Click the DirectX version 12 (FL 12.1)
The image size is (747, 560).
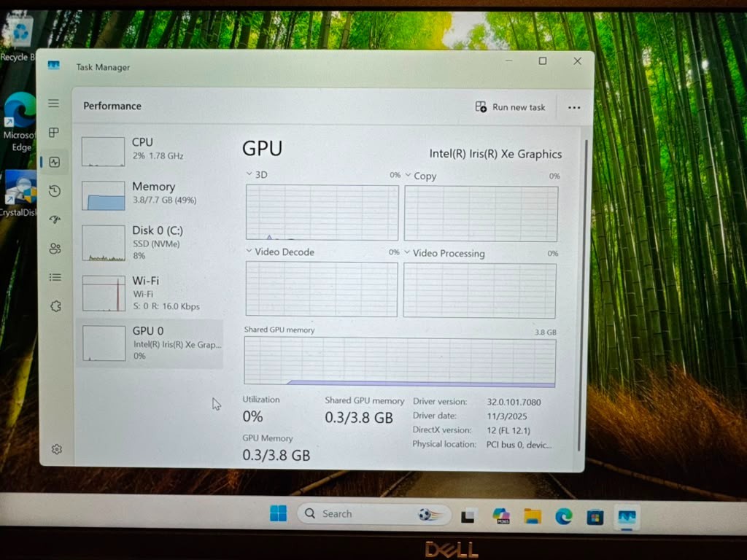508,430
